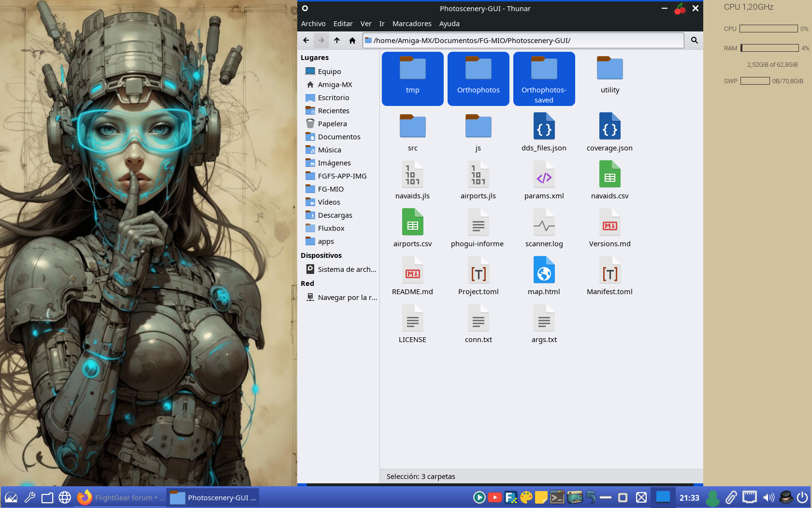Screen dimensions: 812x508
Task: Select the src folder
Action: (x=412, y=132)
